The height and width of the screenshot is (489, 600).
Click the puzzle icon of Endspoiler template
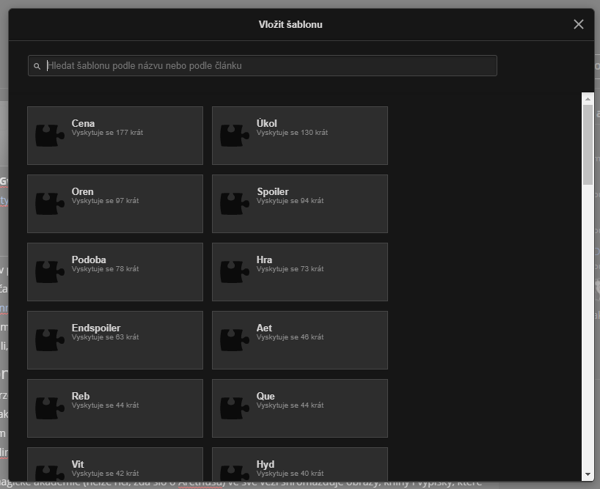click(x=50, y=340)
